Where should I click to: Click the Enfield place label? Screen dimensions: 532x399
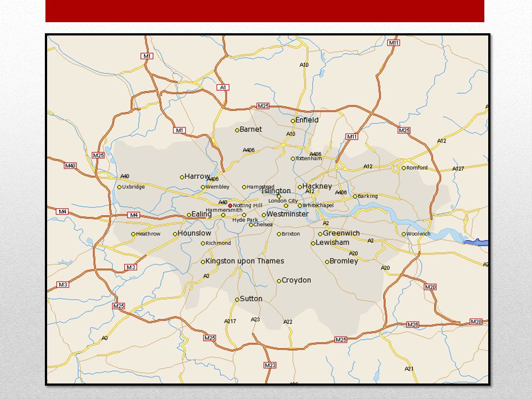[x=307, y=120]
